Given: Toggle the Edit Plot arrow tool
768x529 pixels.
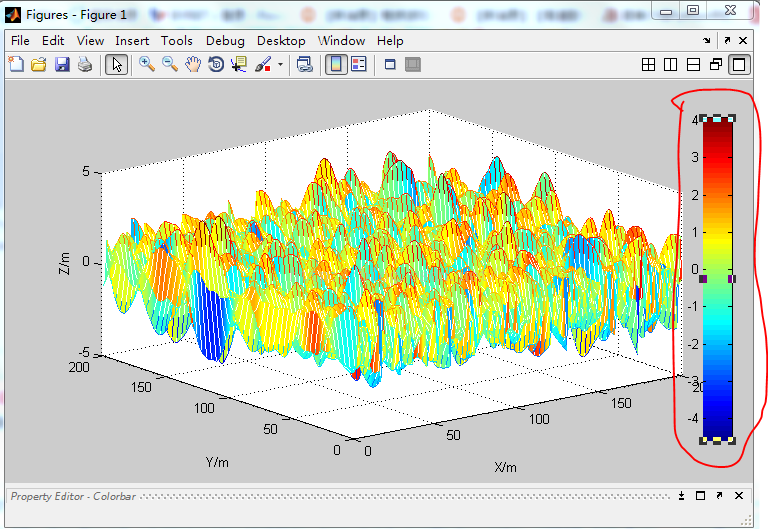Looking at the screenshot, I should pos(116,65).
